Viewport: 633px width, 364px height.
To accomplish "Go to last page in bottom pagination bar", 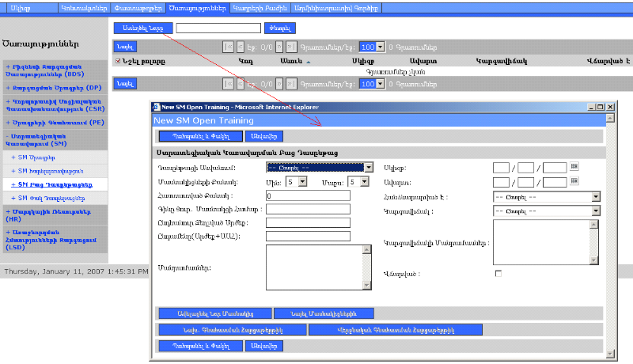I will pyautogui.click(x=292, y=83).
